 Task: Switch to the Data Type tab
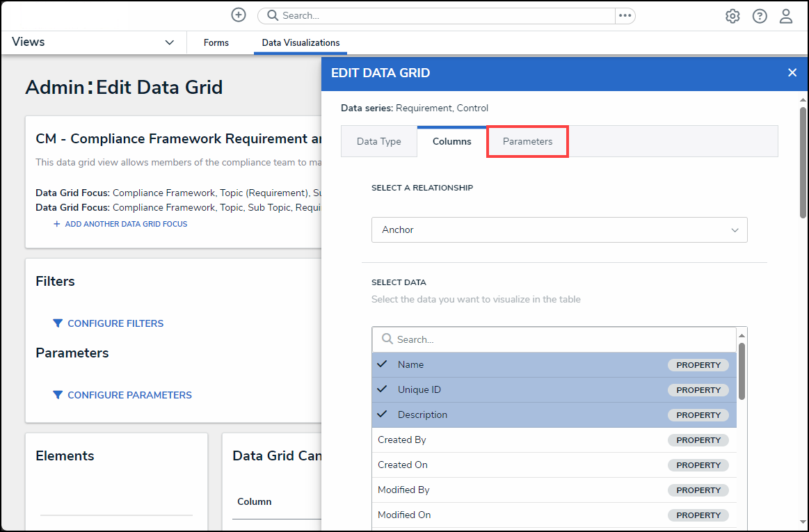click(378, 142)
